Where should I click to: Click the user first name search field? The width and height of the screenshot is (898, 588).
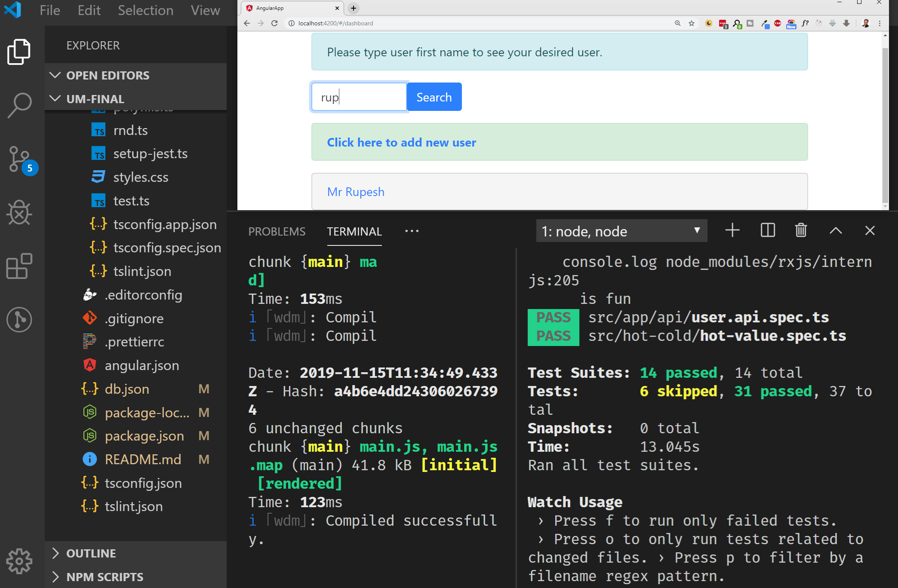[359, 97]
